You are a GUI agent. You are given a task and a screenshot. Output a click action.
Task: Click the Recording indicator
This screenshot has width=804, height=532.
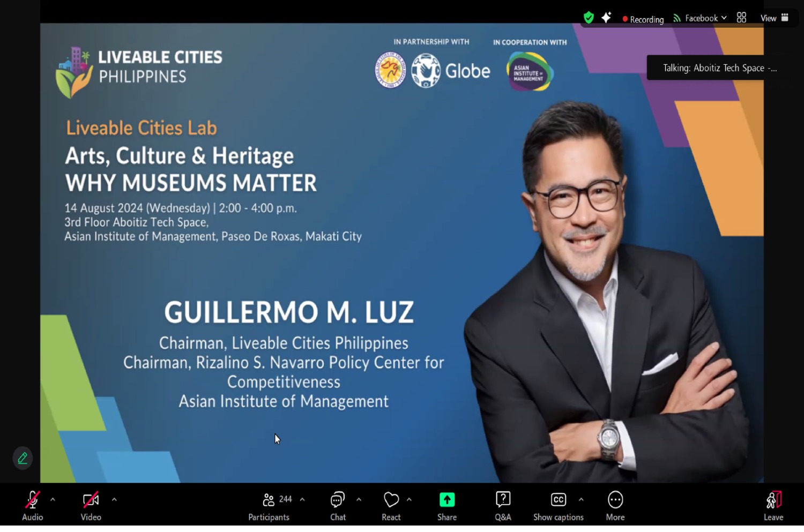[643, 19]
